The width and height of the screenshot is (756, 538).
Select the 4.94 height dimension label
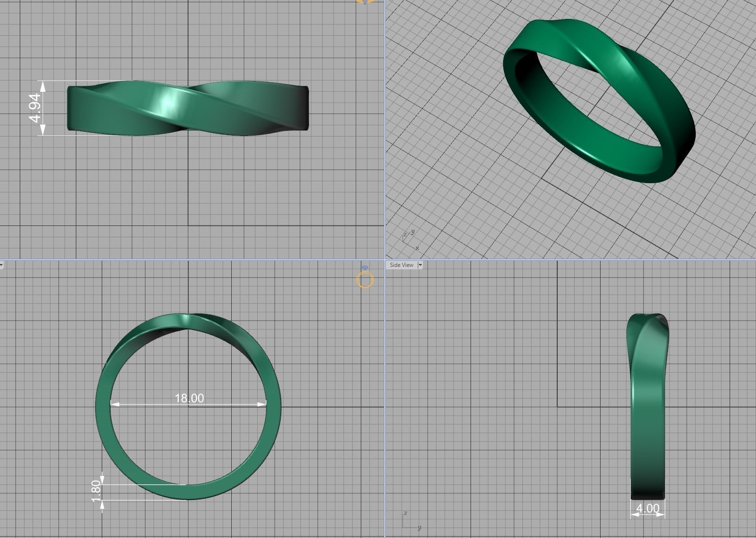35,108
